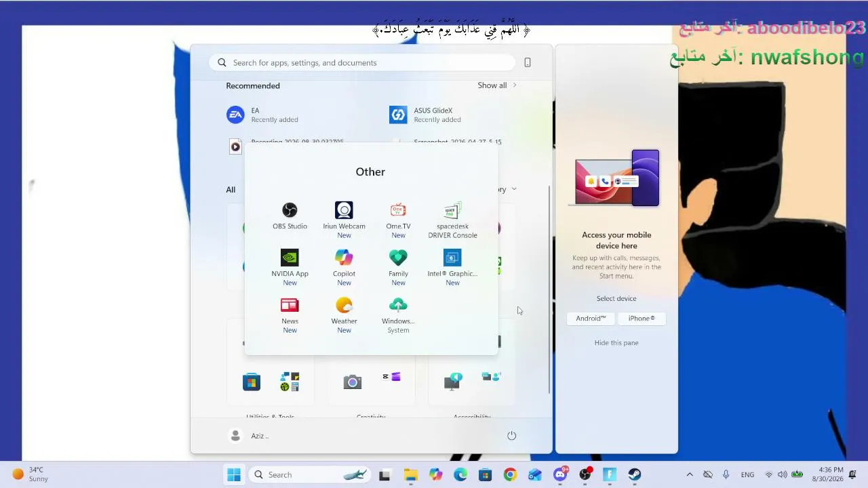This screenshot has height=488, width=868.
Task: Launch Iriun Webcam app
Action: (344, 220)
